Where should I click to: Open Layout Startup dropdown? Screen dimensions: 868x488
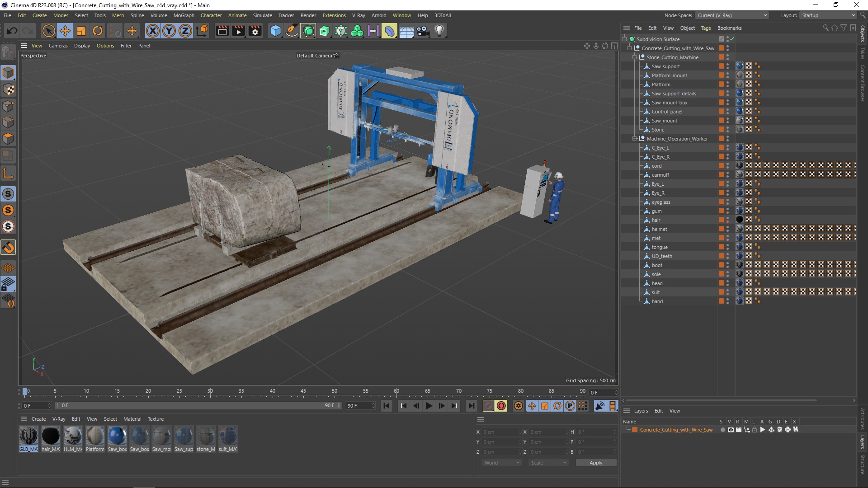[828, 15]
